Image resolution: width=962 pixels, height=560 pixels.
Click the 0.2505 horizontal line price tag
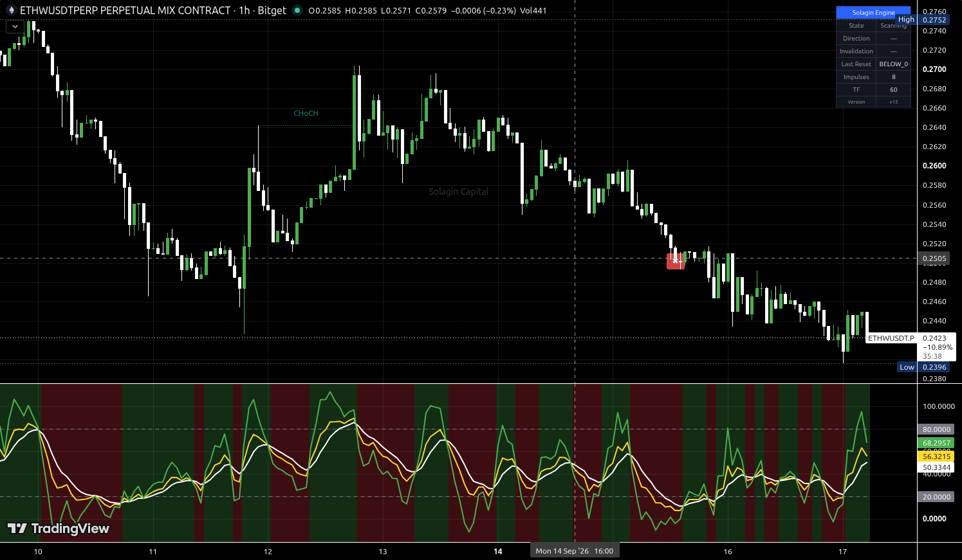[934, 258]
